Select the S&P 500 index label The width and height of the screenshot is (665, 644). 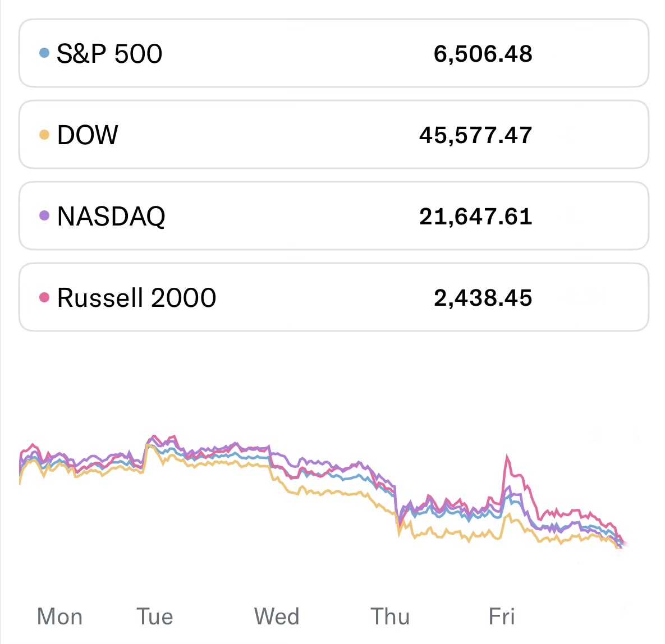109,54
